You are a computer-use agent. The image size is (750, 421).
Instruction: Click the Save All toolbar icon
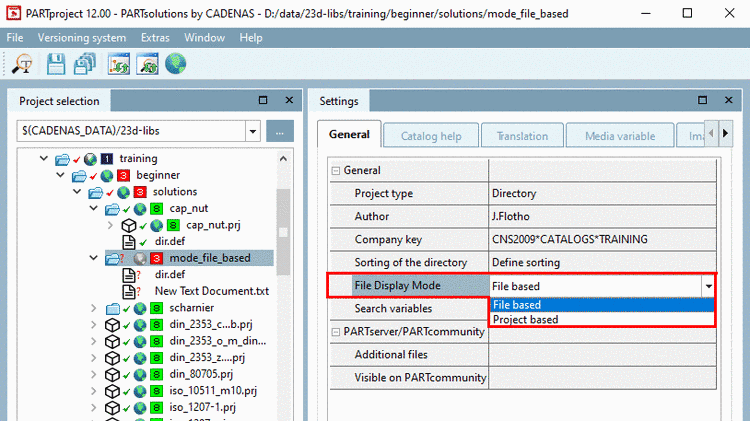(x=85, y=64)
